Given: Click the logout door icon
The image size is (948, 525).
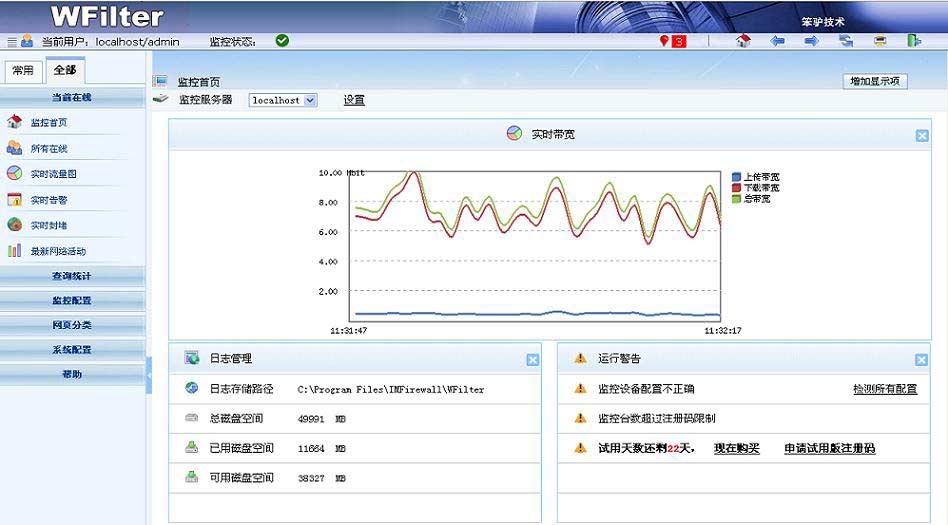Looking at the screenshot, I should pyautogui.click(x=914, y=41).
